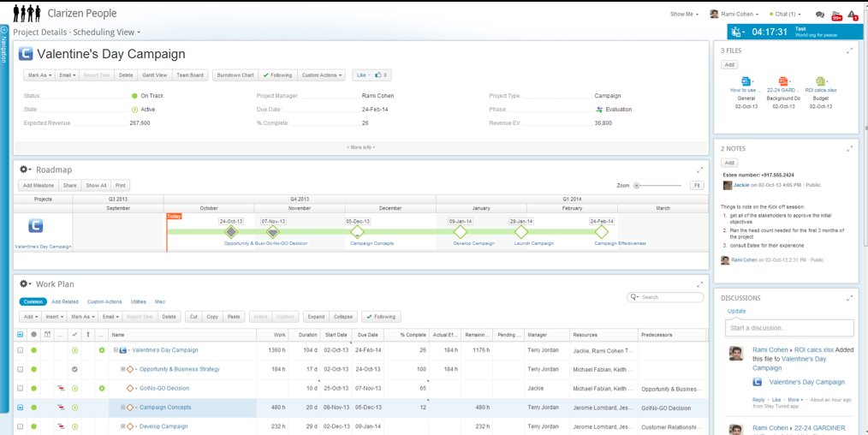
Task: Check the Develop Campaign row checkbox
Action: [x=21, y=426]
